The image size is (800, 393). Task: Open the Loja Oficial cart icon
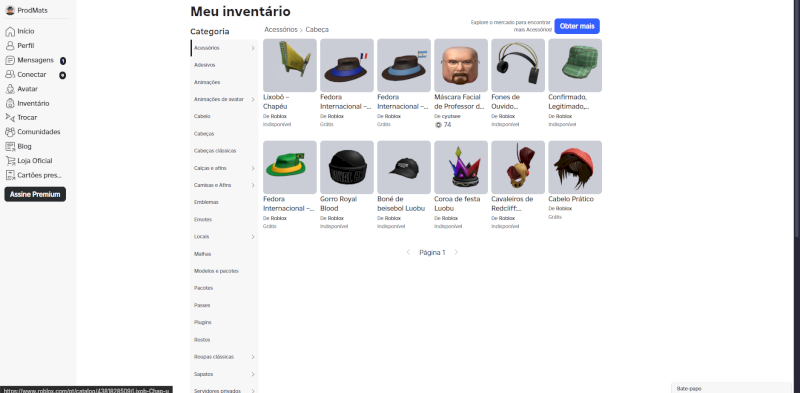tap(10, 161)
